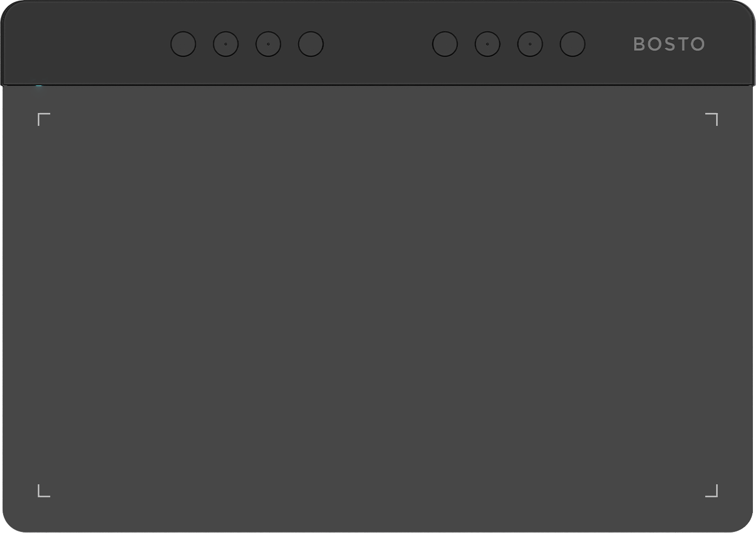Tap the fourth plain key in left group

[x=311, y=44]
